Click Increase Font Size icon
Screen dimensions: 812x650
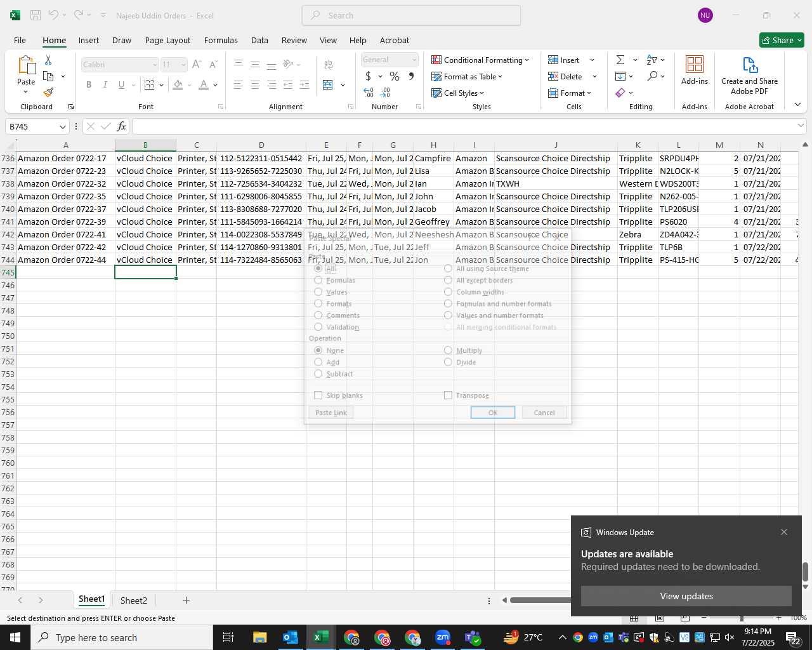tap(197, 64)
